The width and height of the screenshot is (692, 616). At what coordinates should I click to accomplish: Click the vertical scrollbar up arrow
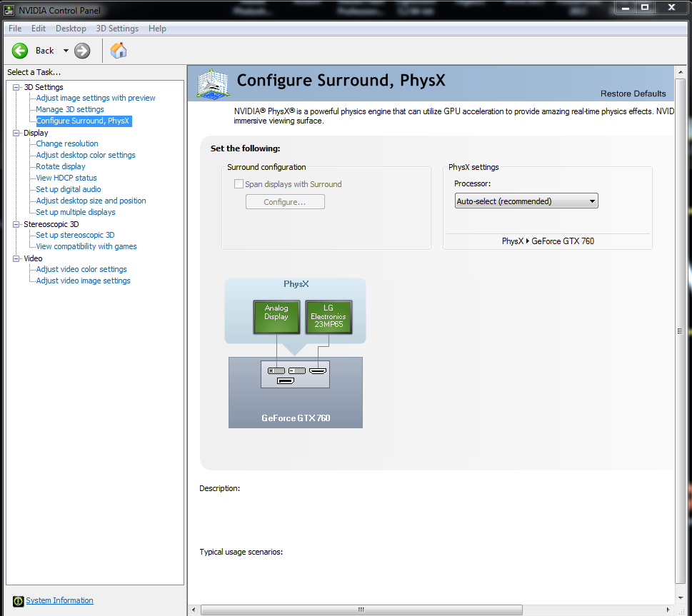[680, 72]
